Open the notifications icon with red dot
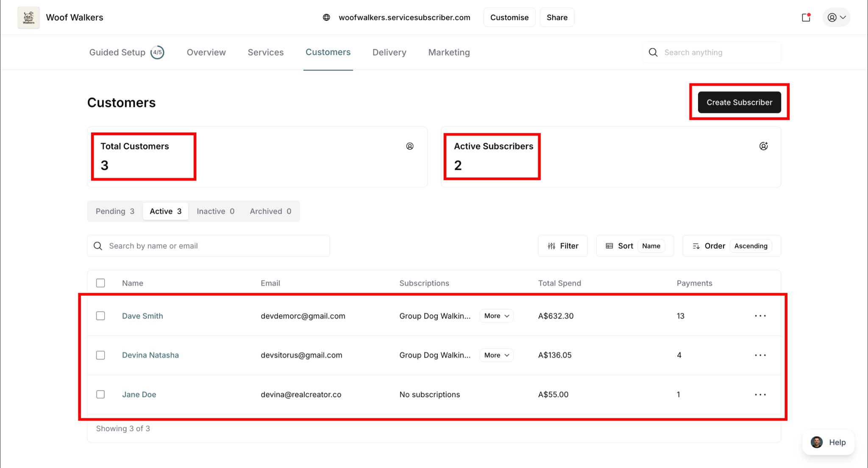 point(806,17)
